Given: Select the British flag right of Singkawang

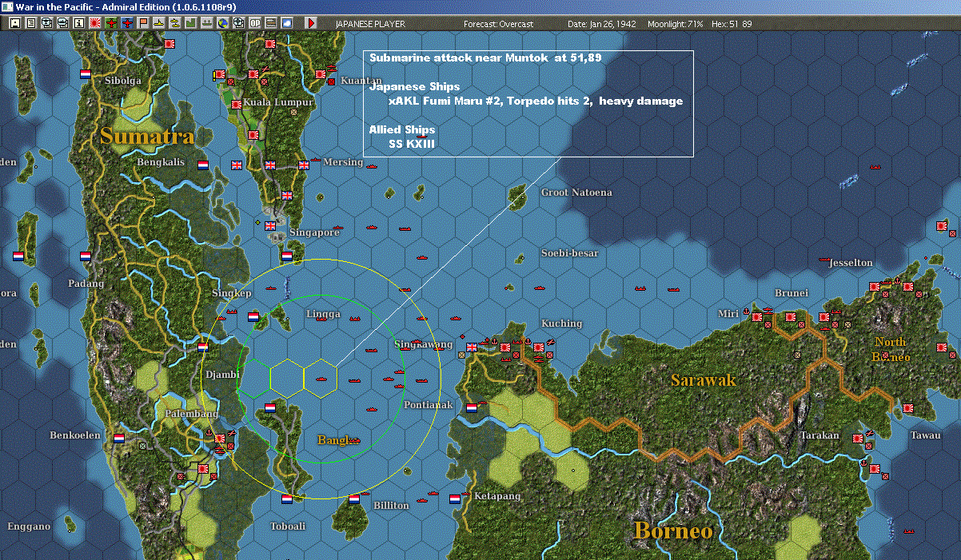Looking at the screenshot, I should pos(472,347).
